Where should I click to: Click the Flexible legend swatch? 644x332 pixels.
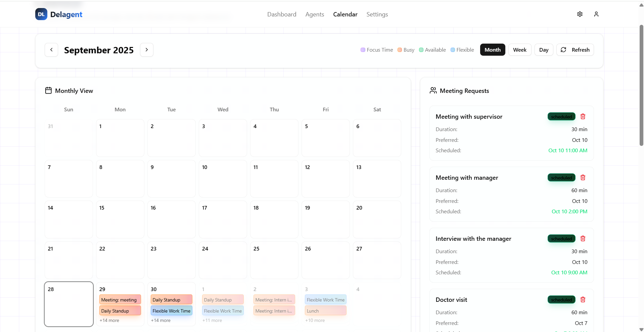click(x=453, y=50)
